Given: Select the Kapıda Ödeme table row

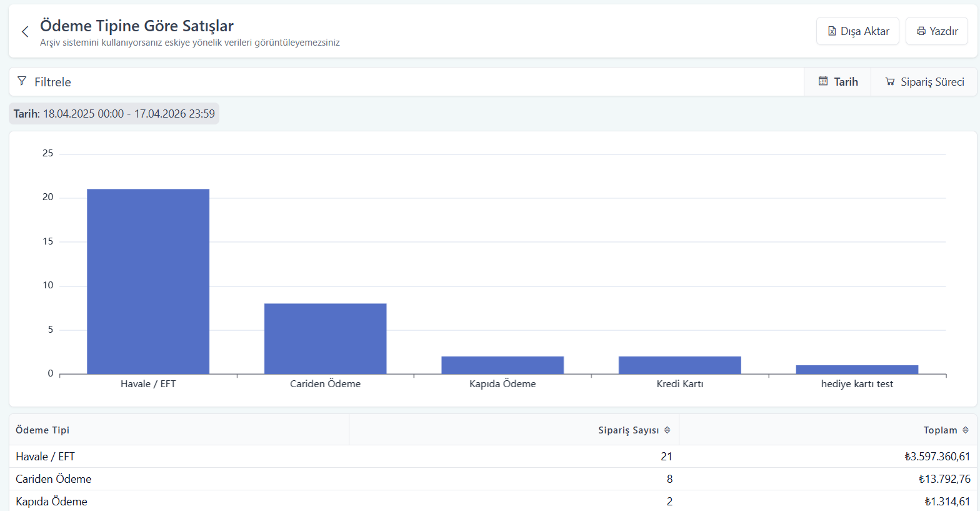Looking at the screenshot, I should (493, 501).
